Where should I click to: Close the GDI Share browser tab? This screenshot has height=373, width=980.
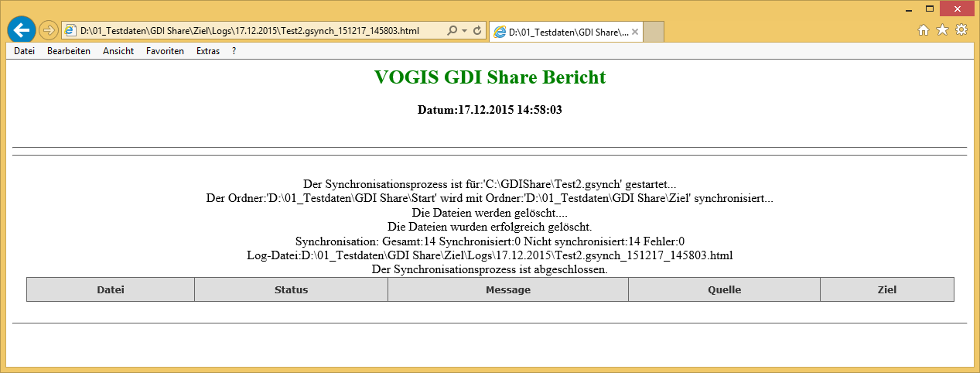635,33
